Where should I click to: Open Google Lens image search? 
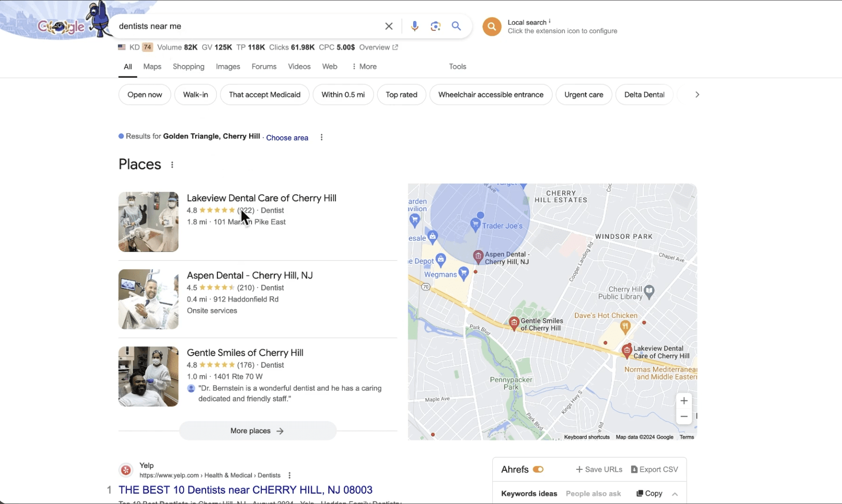[436, 26]
